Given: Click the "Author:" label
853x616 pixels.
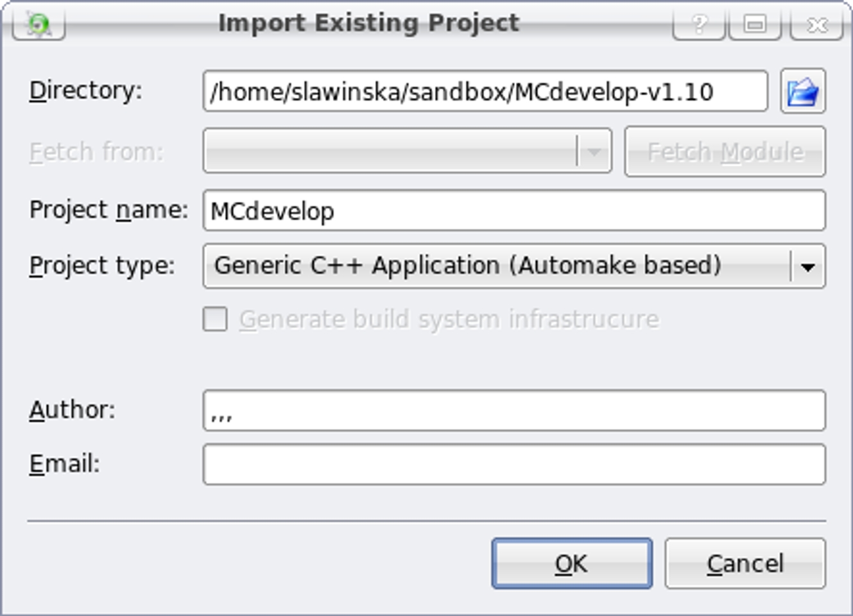Looking at the screenshot, I should coord(72,410).
